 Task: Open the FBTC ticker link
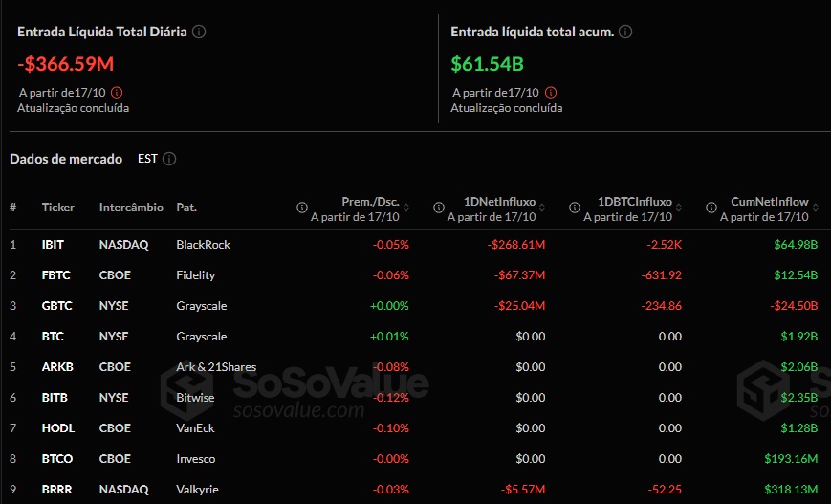pos(55,275)
